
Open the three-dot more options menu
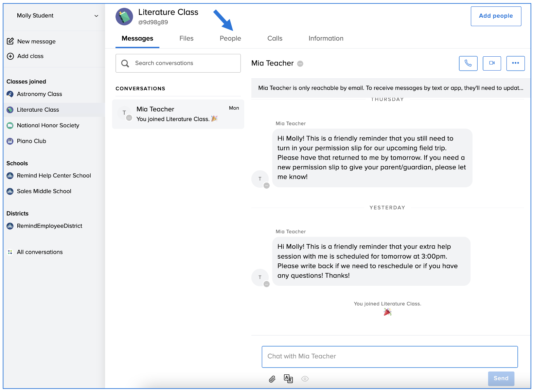515,63
